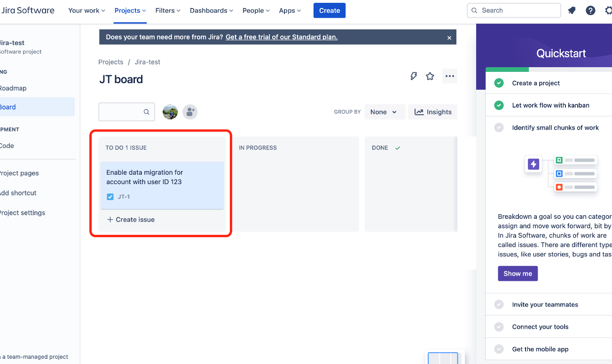Click the Create button
The height and width of the screenshot is (364, 612).
(330, 10)
